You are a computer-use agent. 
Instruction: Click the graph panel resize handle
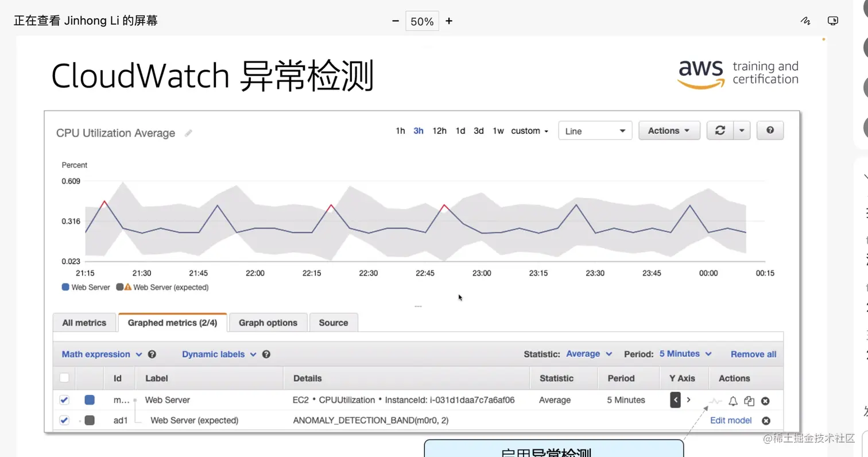(418, 307)
